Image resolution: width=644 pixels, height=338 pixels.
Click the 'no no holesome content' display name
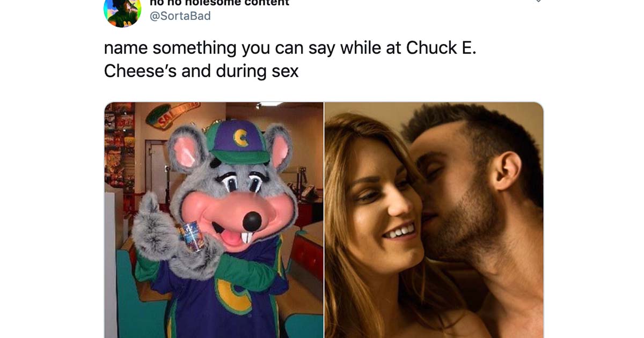[219, 3]
